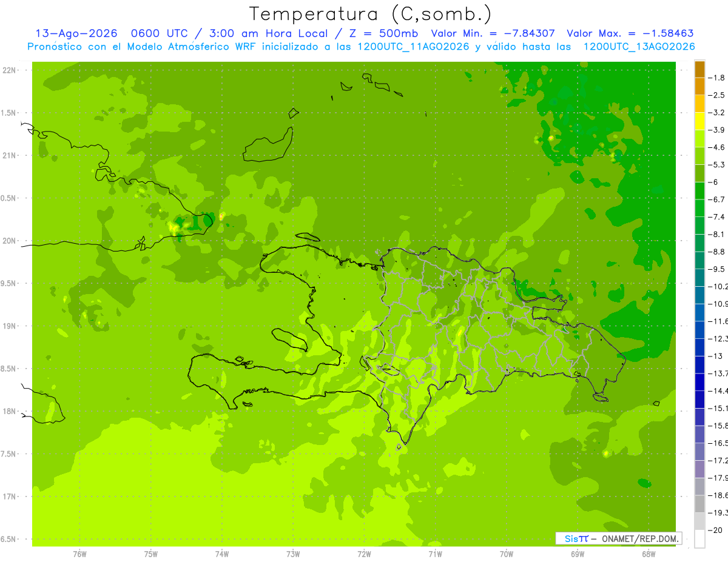Click the "71W" longitude axis label
This screenshot has width=728, height=562.
coord(435,554)
